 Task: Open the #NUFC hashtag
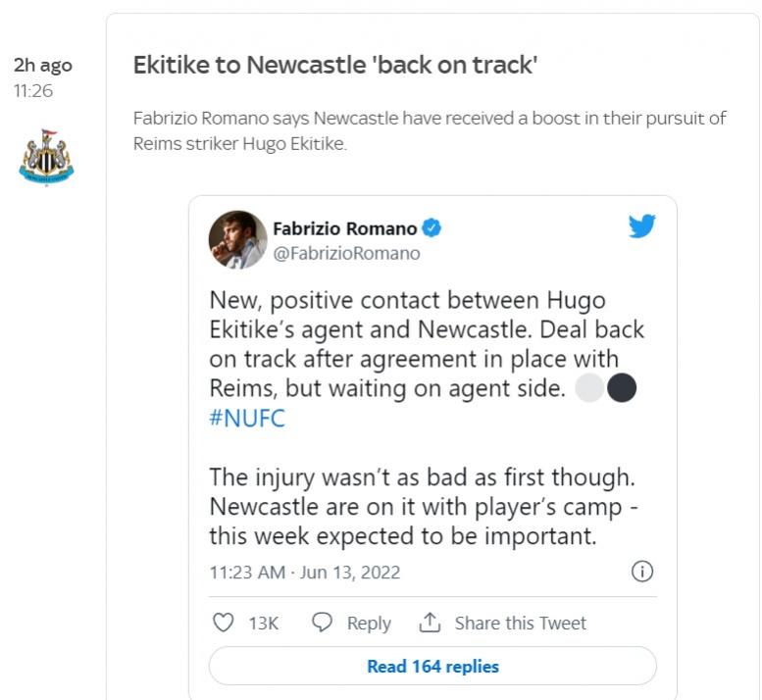(x=246, y=418)
